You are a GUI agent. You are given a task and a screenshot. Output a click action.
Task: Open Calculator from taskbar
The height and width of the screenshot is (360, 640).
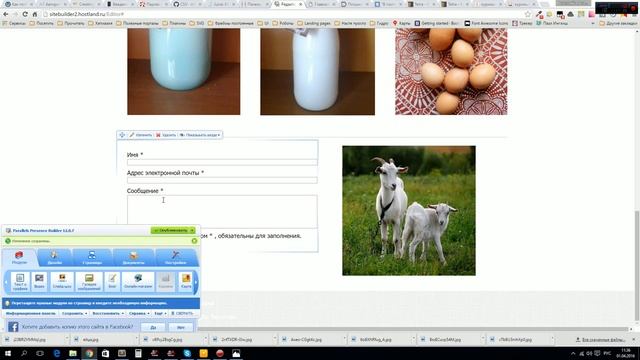point(138,353)
